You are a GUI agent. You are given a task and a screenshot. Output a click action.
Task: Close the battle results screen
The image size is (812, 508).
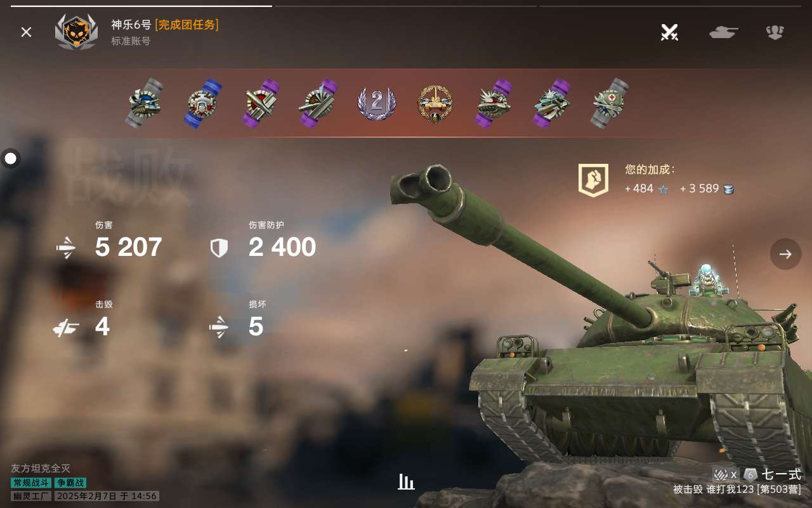[26, 32]
